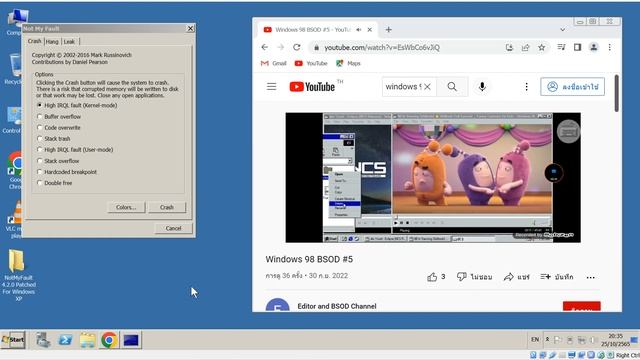This screenshot has height=360, width=640.
Task: Open the Maps bookmark
Action: [x=348, y=63]
